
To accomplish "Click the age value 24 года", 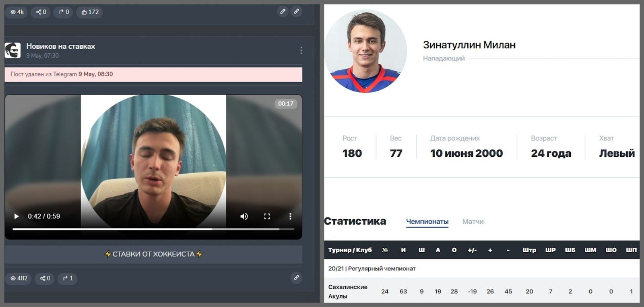I will tap(551, 153).
